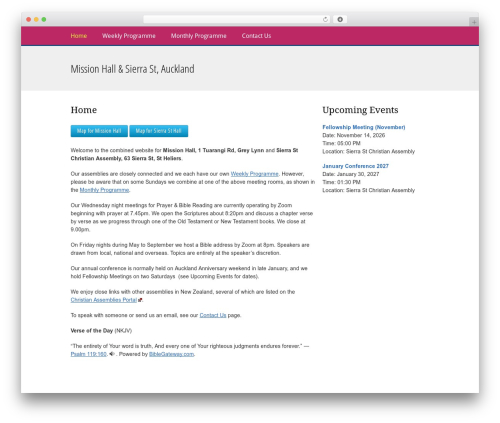500x423 pixels.
Task: Click the Map for Mission Hall button
Action: click(x=99, y=131)
